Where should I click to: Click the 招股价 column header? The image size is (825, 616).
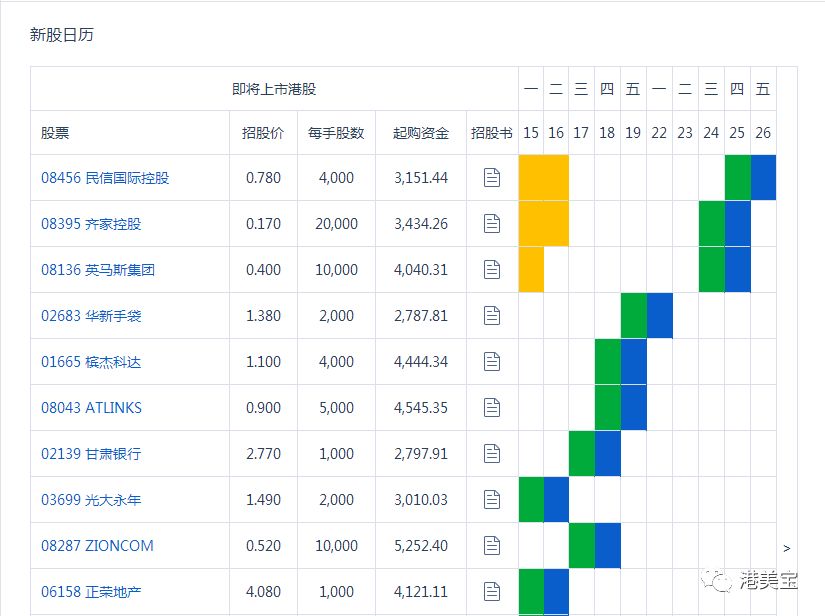click(x=263, y=133)
